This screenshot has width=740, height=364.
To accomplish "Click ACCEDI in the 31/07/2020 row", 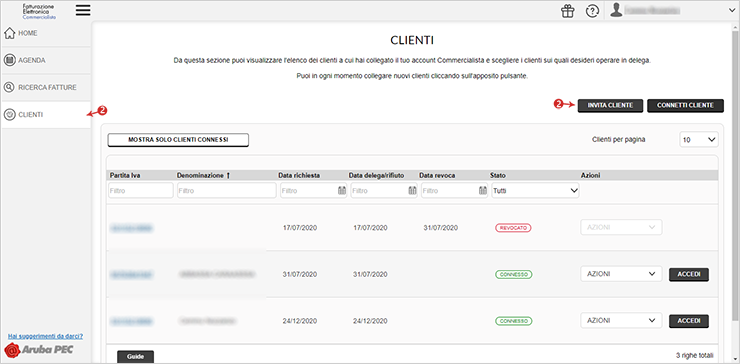I will point(689,274).
